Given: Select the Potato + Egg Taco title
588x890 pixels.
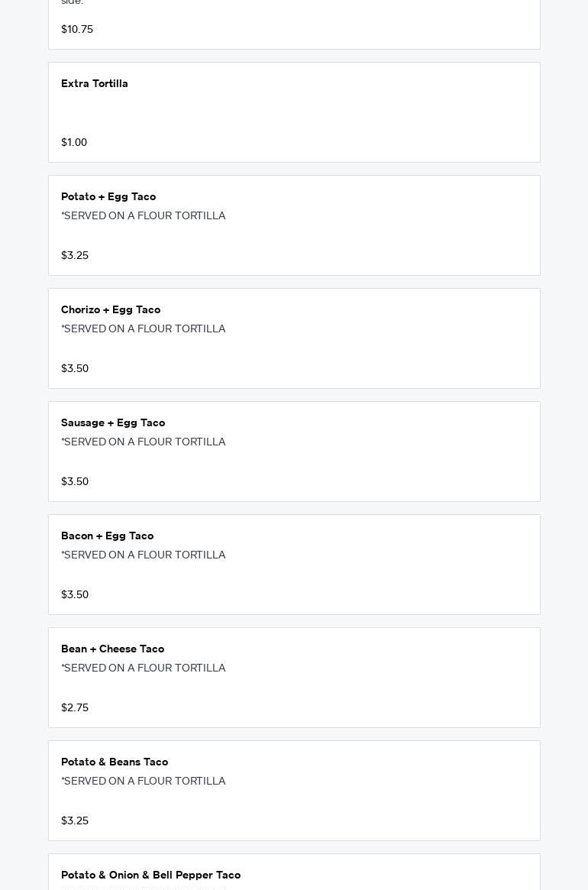Looking at the screenshot, I should [108, 197].
